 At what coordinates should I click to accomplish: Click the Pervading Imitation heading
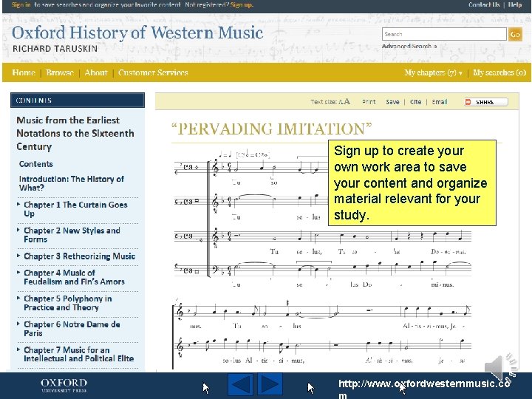[271, 129]
